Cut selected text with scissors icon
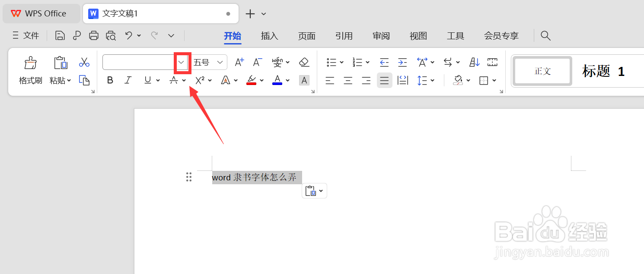This screenshot has width=644, height=274. [x=84, y=63]
